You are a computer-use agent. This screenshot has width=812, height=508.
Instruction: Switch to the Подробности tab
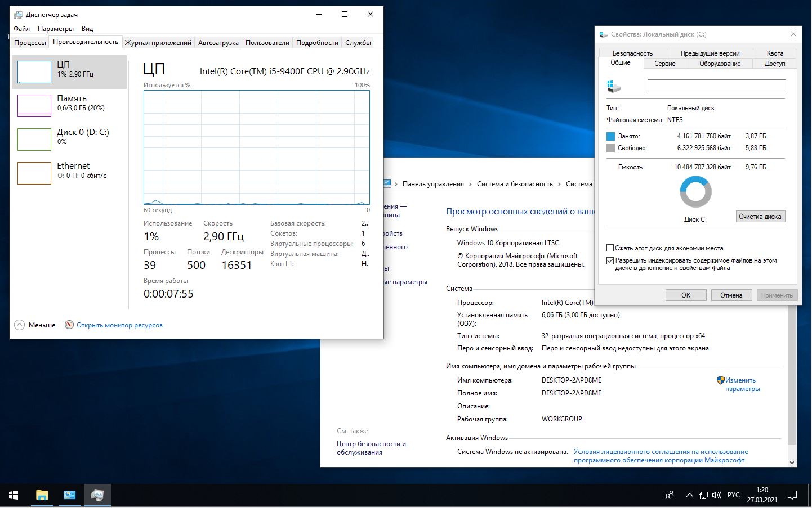tap(318, 42)
